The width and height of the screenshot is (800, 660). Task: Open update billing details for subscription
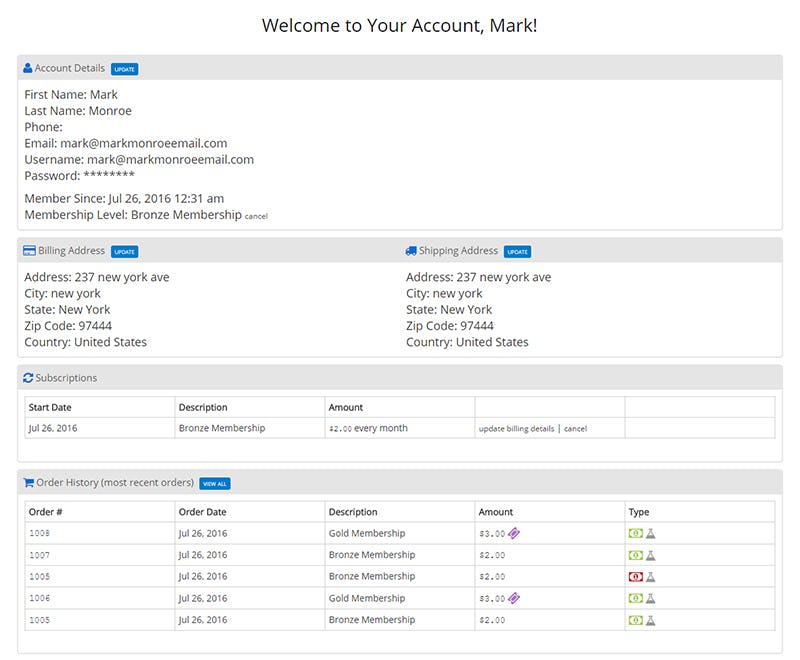click(516, 429)
